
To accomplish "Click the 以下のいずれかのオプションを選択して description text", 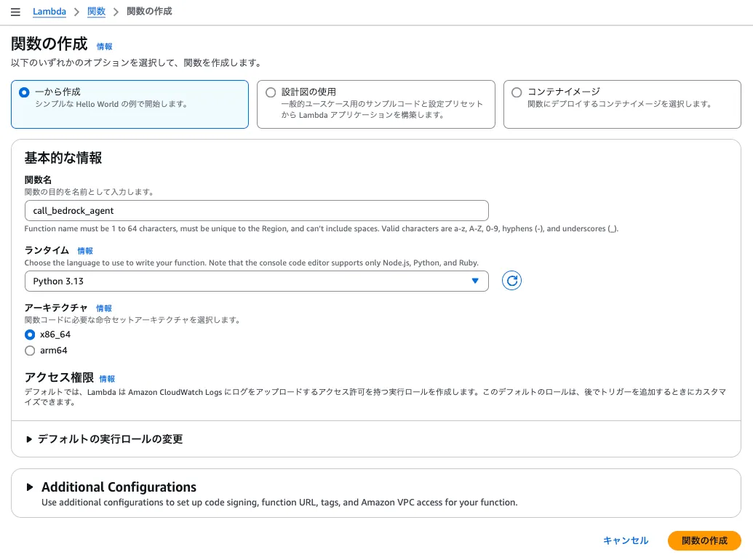I will point(137,63).
